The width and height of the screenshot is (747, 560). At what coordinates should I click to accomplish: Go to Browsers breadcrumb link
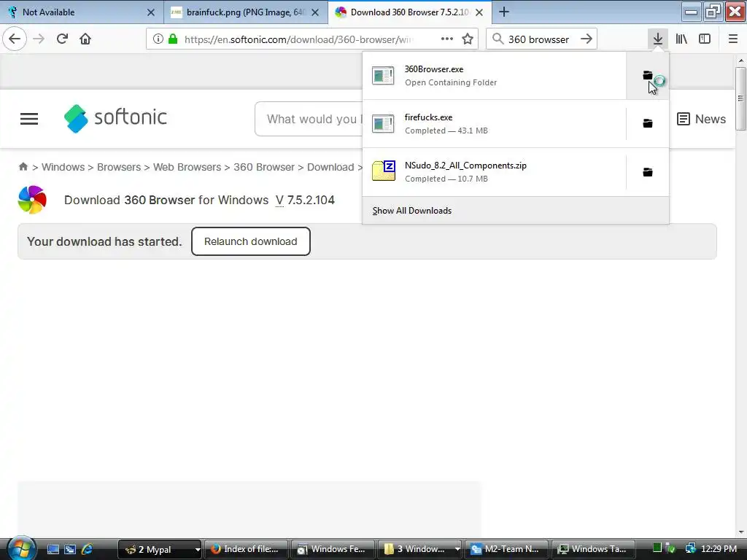coord(119,167)
